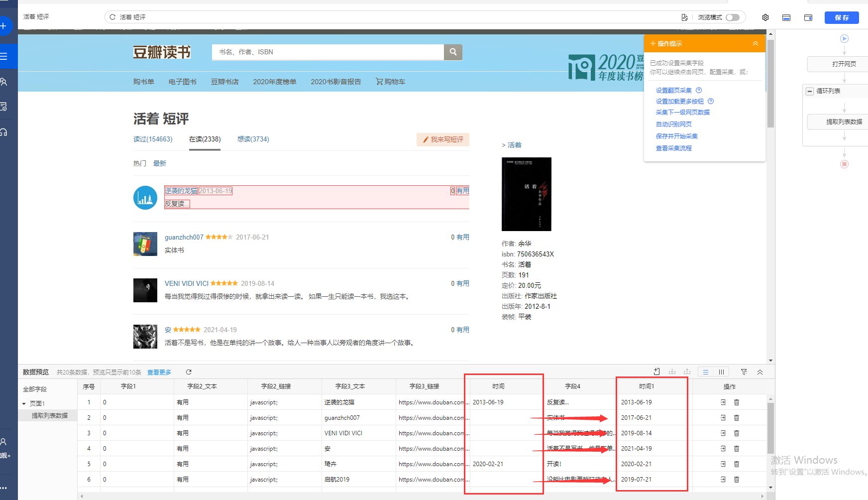Image resolution: width=868 pixels, height=500 pixels.
Task: Click the 我来写短评 button
Action: pyautogui.click(x=443, y=139)
